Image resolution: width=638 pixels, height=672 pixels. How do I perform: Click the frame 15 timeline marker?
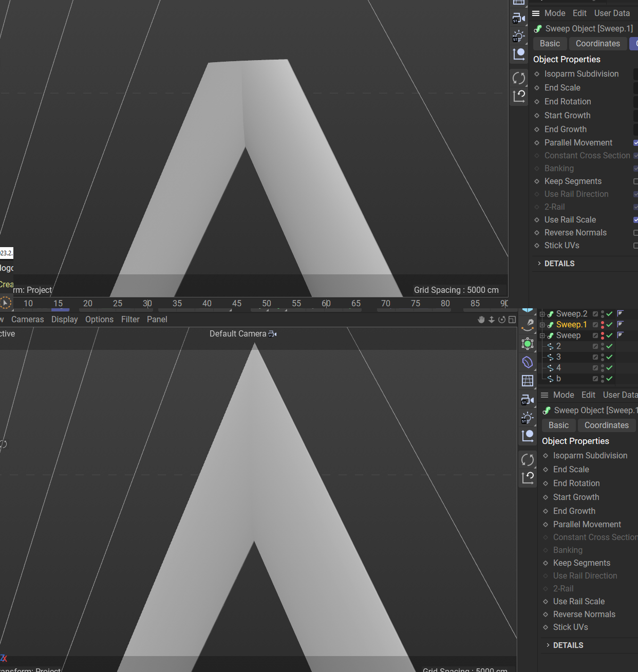click(58, 304)
